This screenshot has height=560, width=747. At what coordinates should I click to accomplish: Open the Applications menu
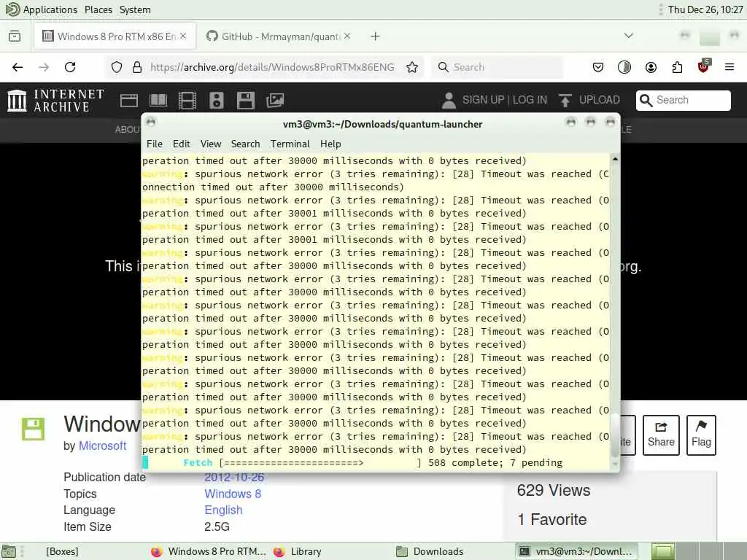[x=42, y=9]
